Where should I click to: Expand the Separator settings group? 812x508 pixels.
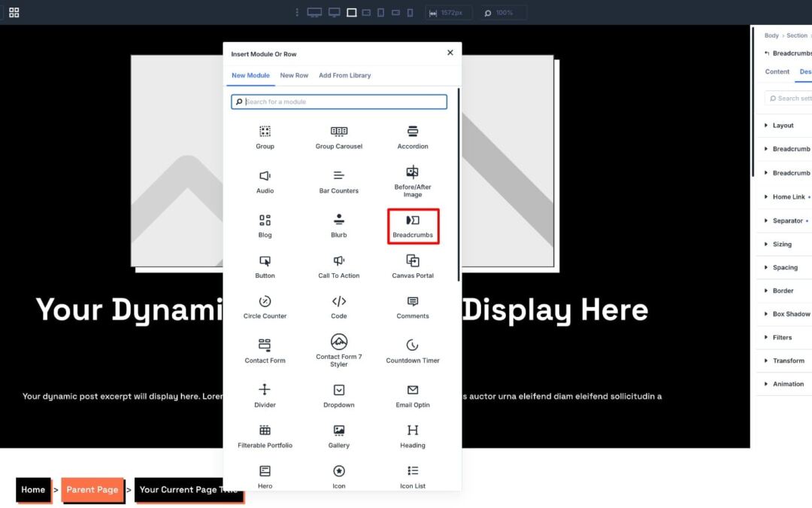[788, 221]
